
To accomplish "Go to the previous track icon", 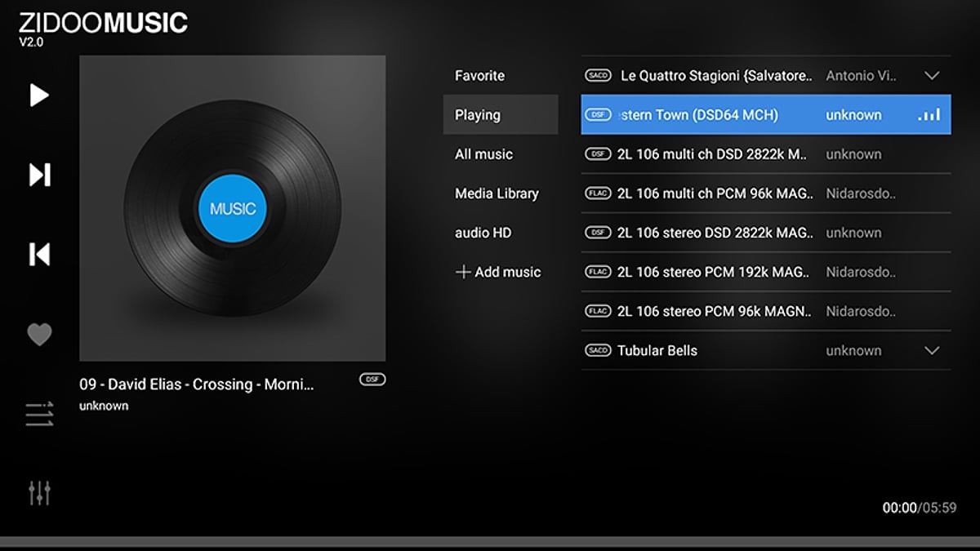I will click(39, 254).
